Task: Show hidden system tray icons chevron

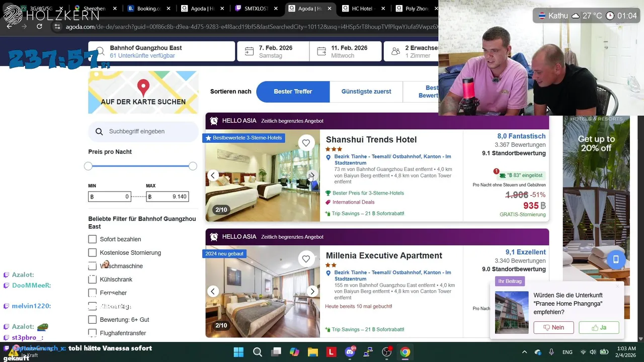Action: (x=524, y=352)
